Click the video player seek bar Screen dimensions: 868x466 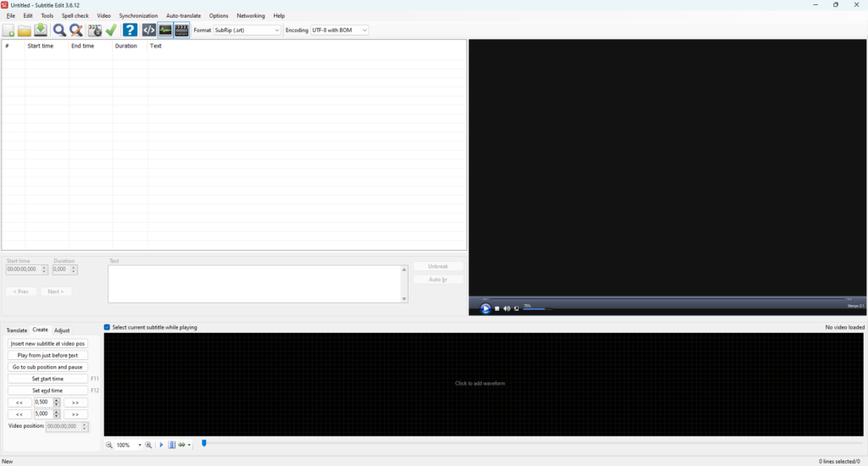point(667,299)
